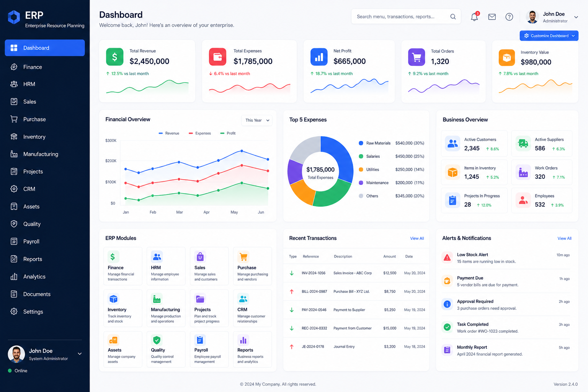588x392 pixels.
Task: Expand the sidebar John Doe System Administrator menu
Action: tap(80, 354)
